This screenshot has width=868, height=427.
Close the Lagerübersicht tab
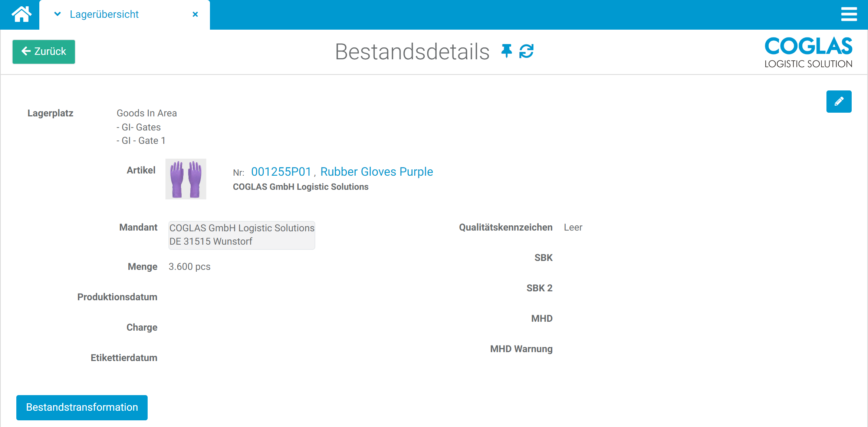[x=195, y=14]
